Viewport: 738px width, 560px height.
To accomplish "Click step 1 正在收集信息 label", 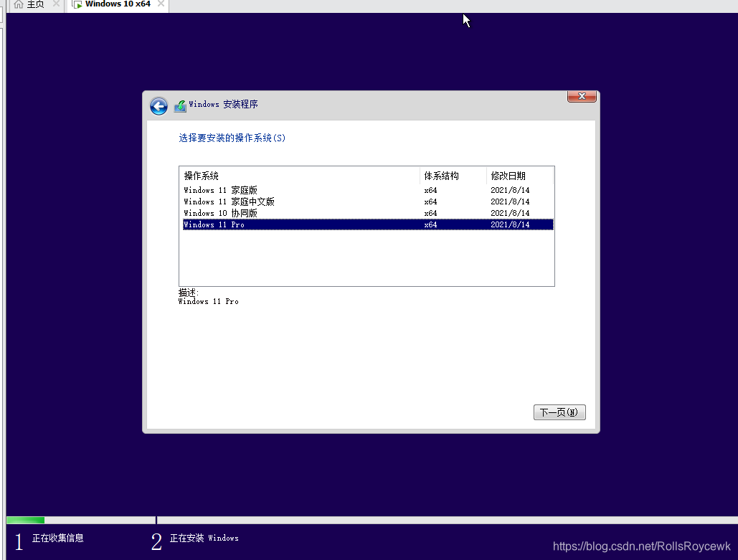I will 57,538.
